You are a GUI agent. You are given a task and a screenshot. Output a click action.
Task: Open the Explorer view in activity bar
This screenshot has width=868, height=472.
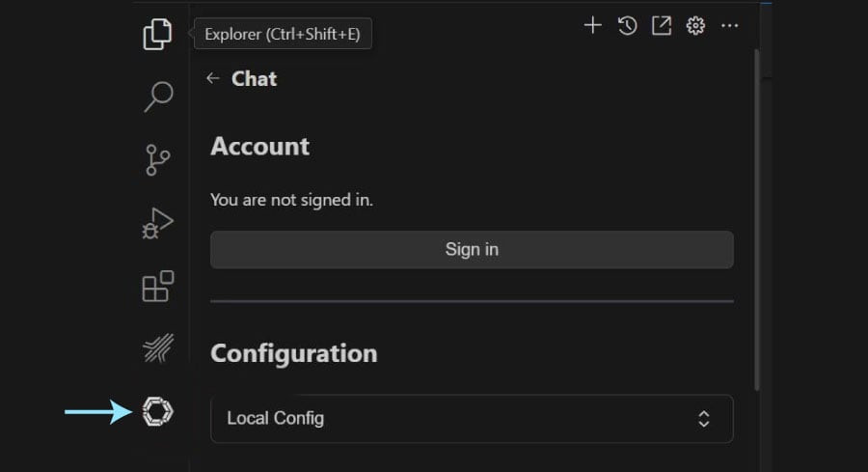[x=158, y=35]
